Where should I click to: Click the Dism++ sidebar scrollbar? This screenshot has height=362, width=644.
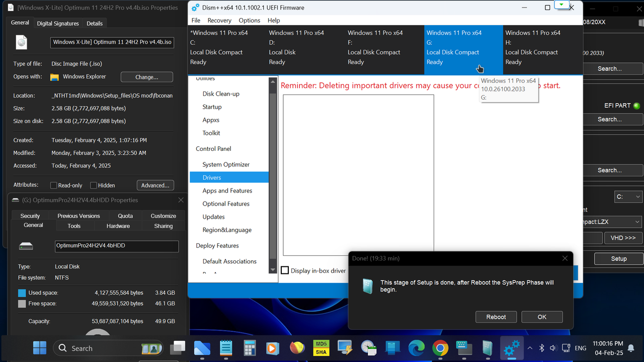272,173
